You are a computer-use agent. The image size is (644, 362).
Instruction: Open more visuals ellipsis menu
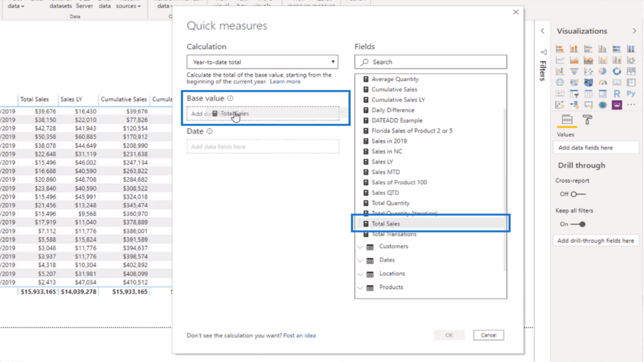[x=631, y=105]
